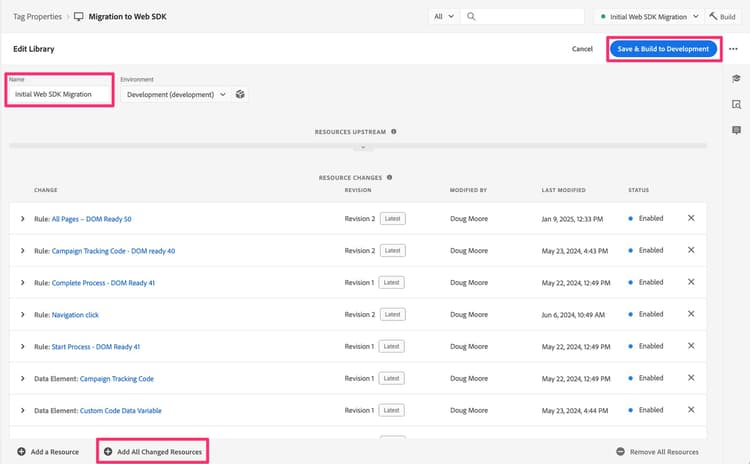Viewport: 750px width, 464px height.
Task: Remove the Navigation click rule
Action: pyautogui.click(x=691, y=314)
